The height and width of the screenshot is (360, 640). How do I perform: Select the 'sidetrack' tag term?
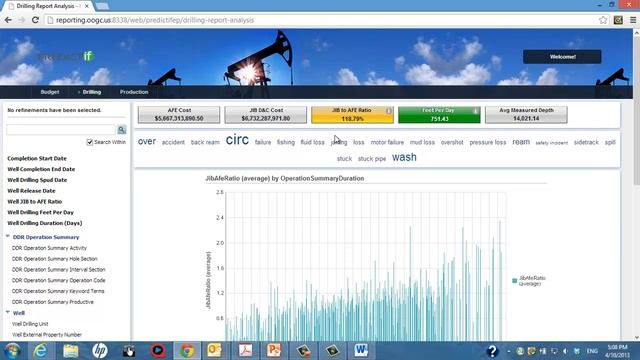click(x=586, y=142)
